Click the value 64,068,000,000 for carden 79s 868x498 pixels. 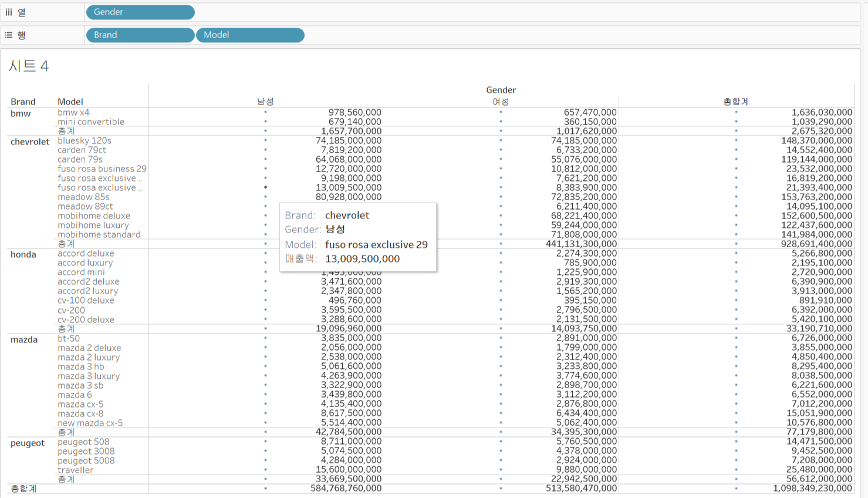349,159
